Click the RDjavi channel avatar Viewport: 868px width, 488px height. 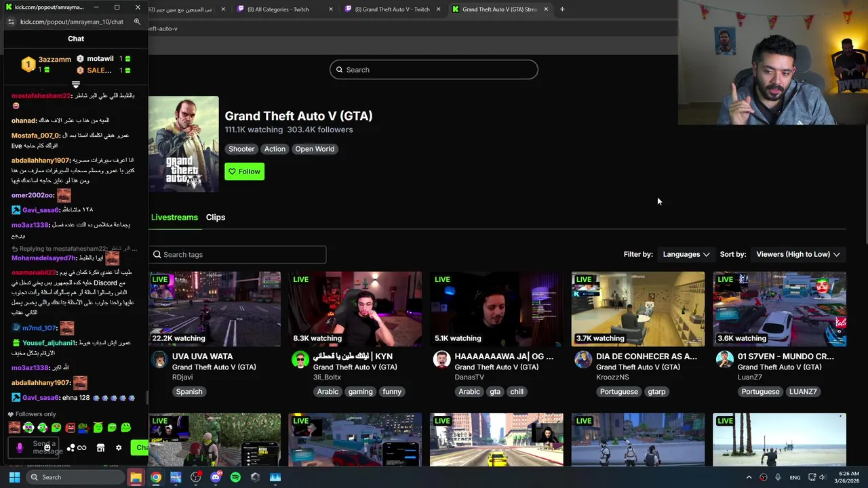[159, 360]
